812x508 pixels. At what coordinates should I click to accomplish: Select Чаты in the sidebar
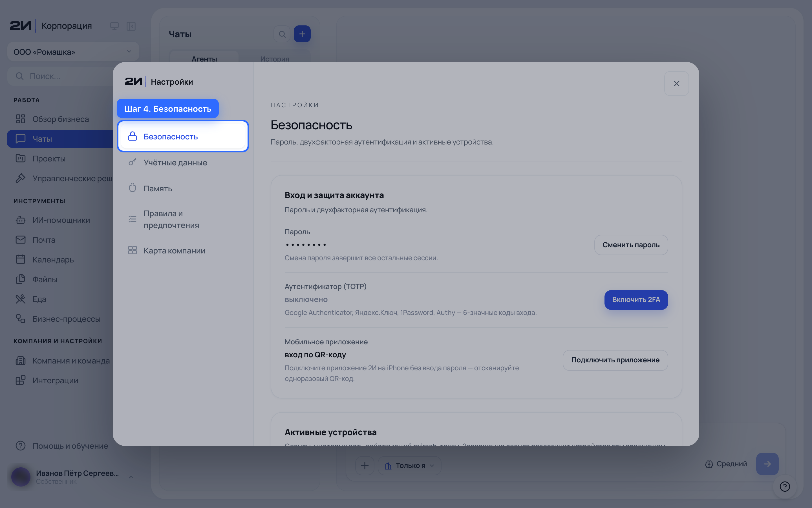coord(60,139)
